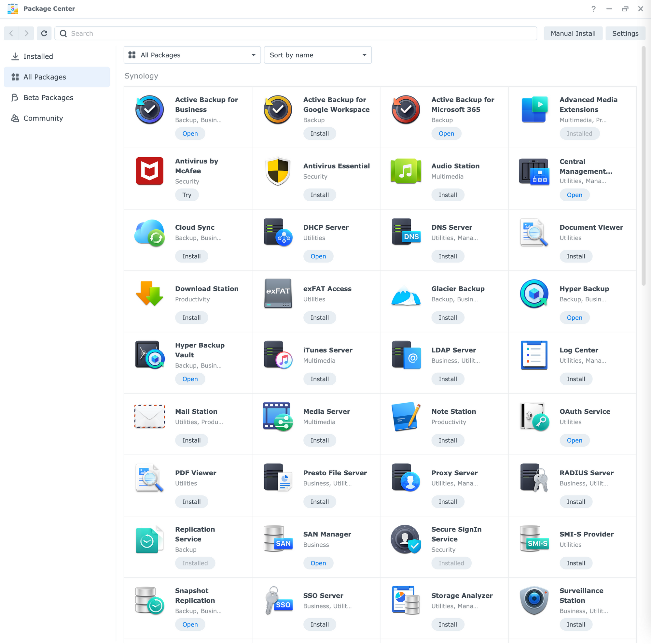Click the Audio Station music icon
The height and width of the screenshot is (644, 651).
tap(406, 171)
